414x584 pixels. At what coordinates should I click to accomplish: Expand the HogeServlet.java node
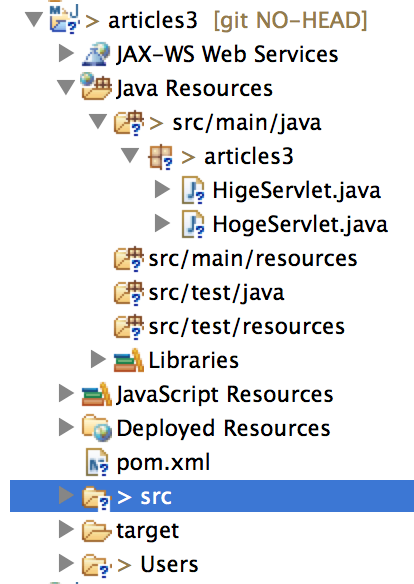[162, 223]
